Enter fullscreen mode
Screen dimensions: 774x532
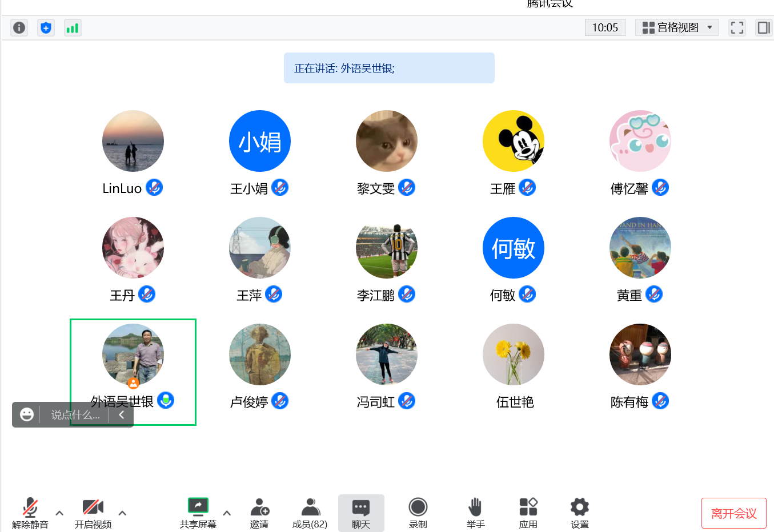(737, 27)
